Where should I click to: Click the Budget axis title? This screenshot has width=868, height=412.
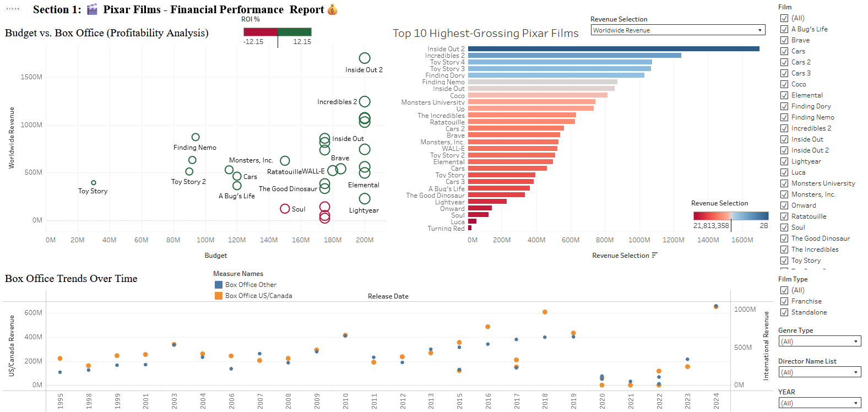coord(216,256)
